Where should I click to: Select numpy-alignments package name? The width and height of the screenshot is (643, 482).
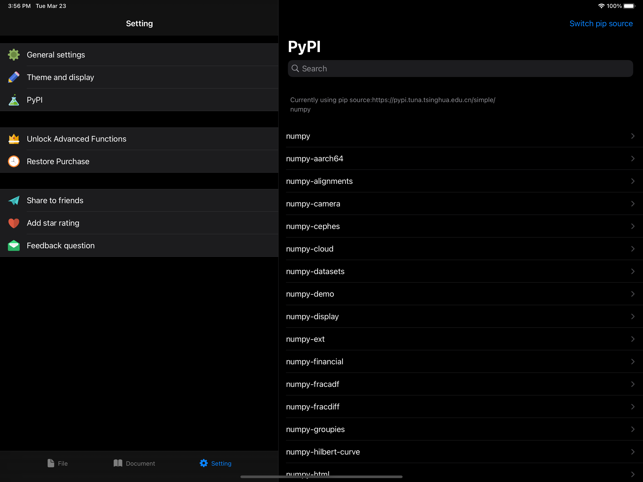pyautogui.click(x=319, y=181)
